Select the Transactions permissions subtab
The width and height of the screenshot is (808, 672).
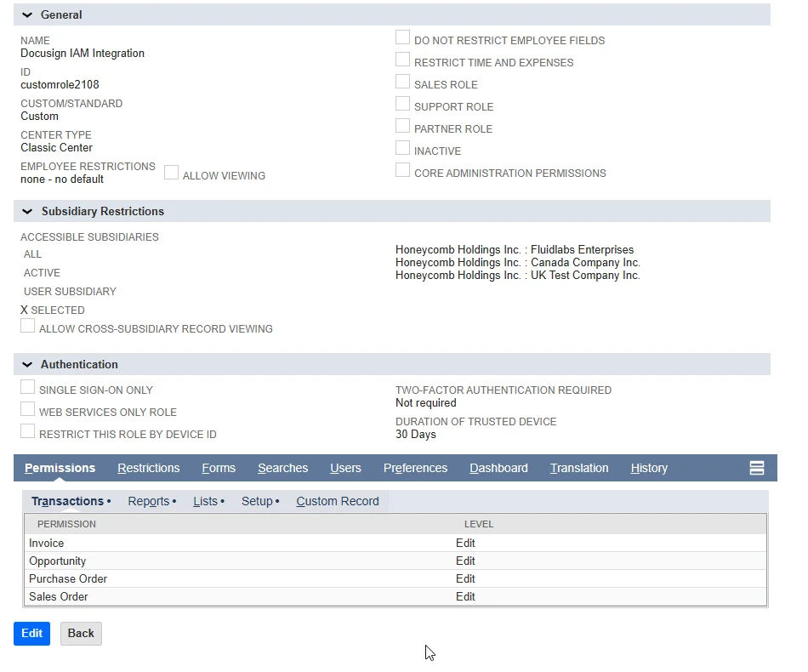[x=67, y=501]
